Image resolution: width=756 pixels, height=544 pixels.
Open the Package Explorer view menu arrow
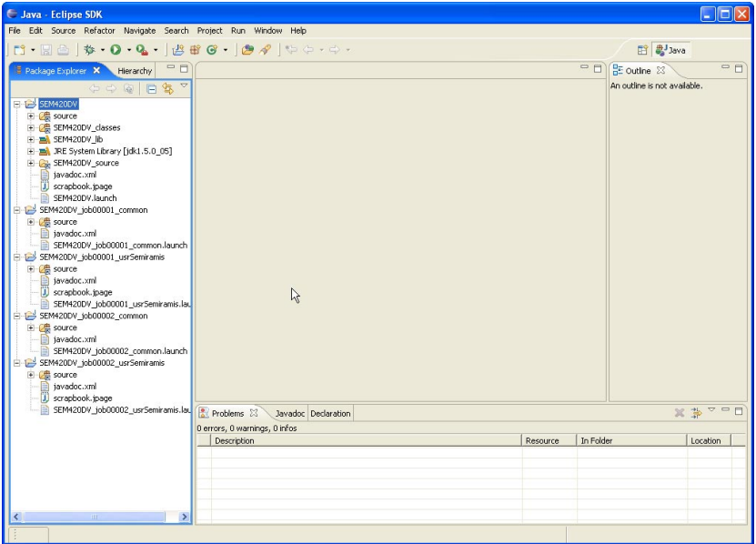[x=184, y=86]
